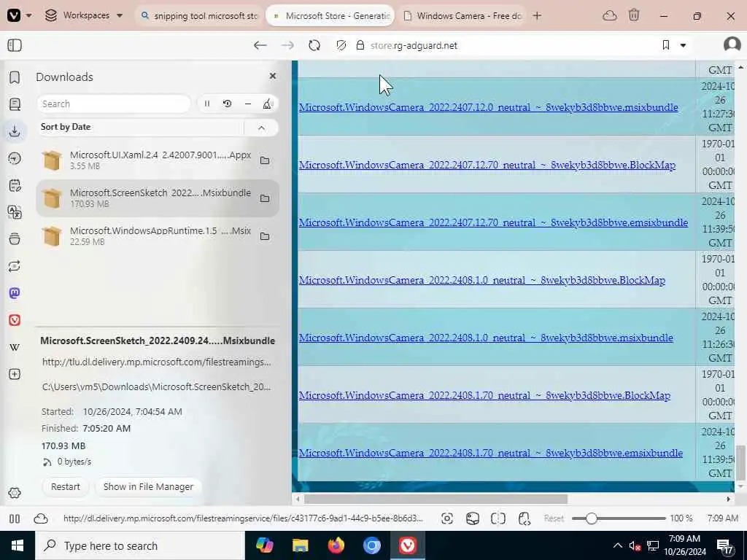Toggle the side panel visibility
The image size is (747, 560).
(x=15, y=45)
